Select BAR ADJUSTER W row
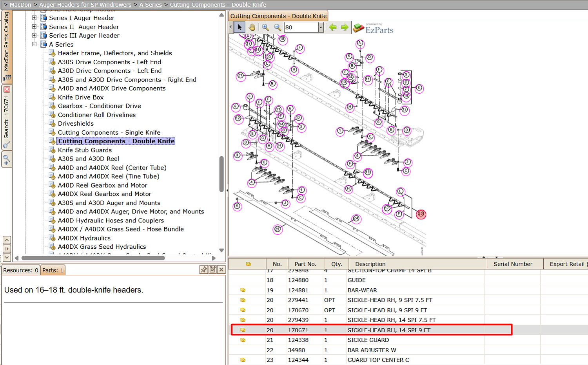588x365 pixels. (x=408, y=350)
